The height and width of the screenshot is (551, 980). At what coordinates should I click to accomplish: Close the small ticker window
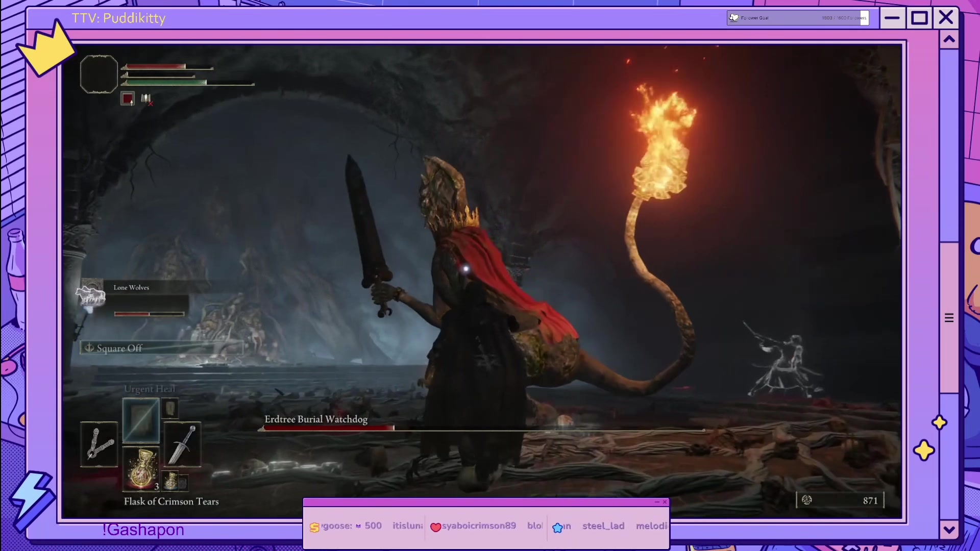point(665,502)
